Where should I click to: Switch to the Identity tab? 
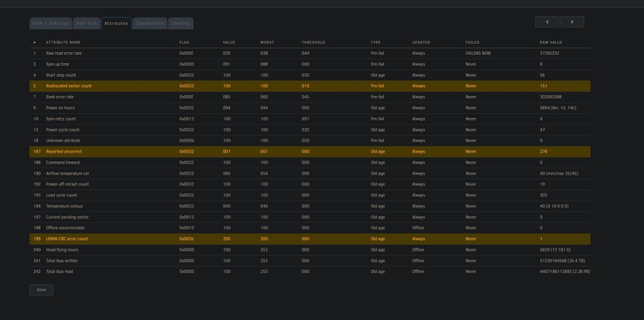pos(180,23)
